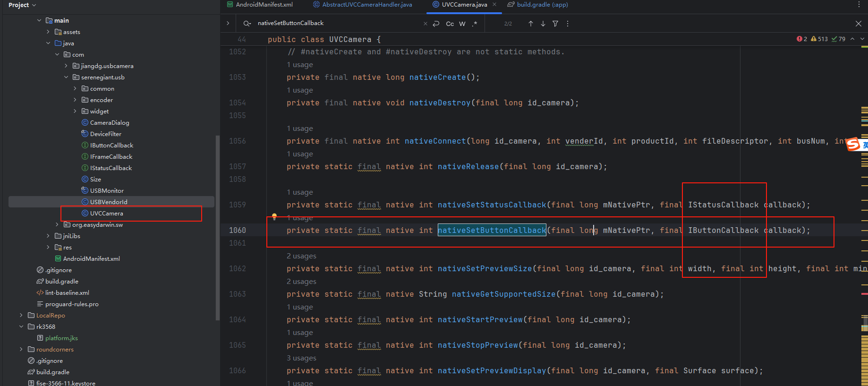Expand the encoder package
This screenshot has height=386, width=868.
coord(75,100)
